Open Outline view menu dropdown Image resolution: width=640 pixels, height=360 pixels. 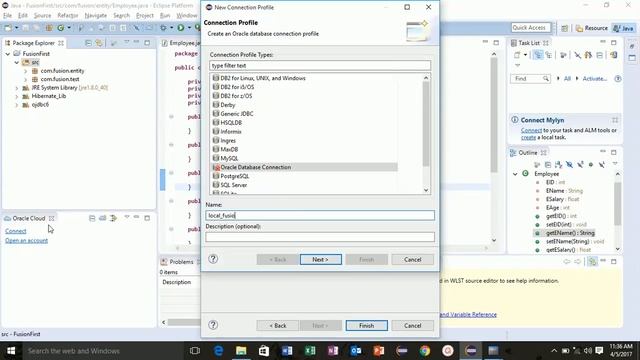615,164
